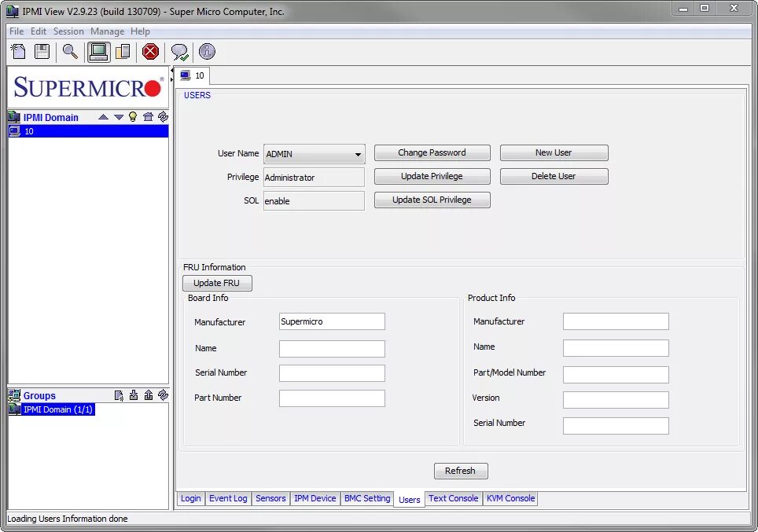The width and height of the screenshot is (758, 532).
Task: Click the light bulb icon in IPMI Domain header
Action: [x=133, y=116]
